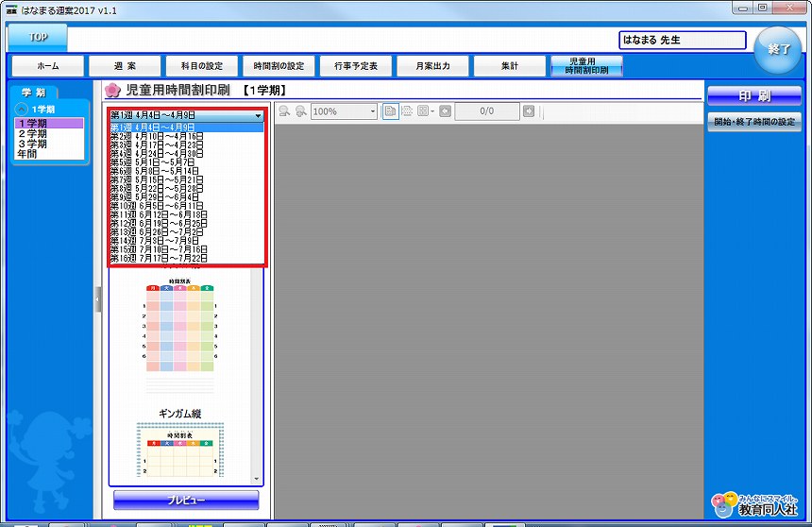812x527 pixels.
Task: Open 開始・終了時間の設定
Action: pos(754,122)
